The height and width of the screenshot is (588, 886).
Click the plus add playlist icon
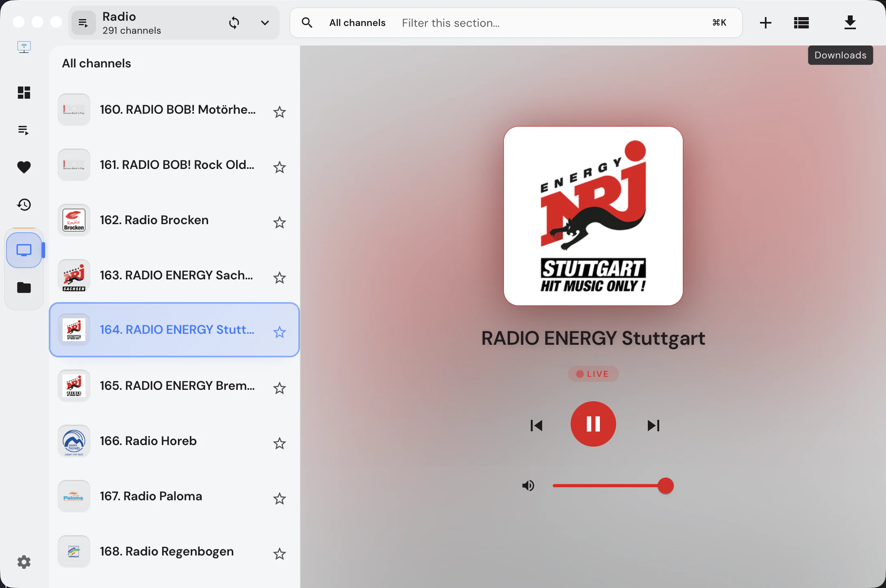[x=765, y=23]
